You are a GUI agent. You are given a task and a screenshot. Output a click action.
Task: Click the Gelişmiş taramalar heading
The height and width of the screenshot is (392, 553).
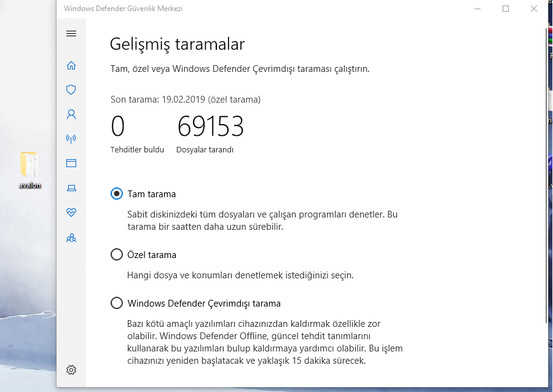pyautogui.click(x=177, y=44)
